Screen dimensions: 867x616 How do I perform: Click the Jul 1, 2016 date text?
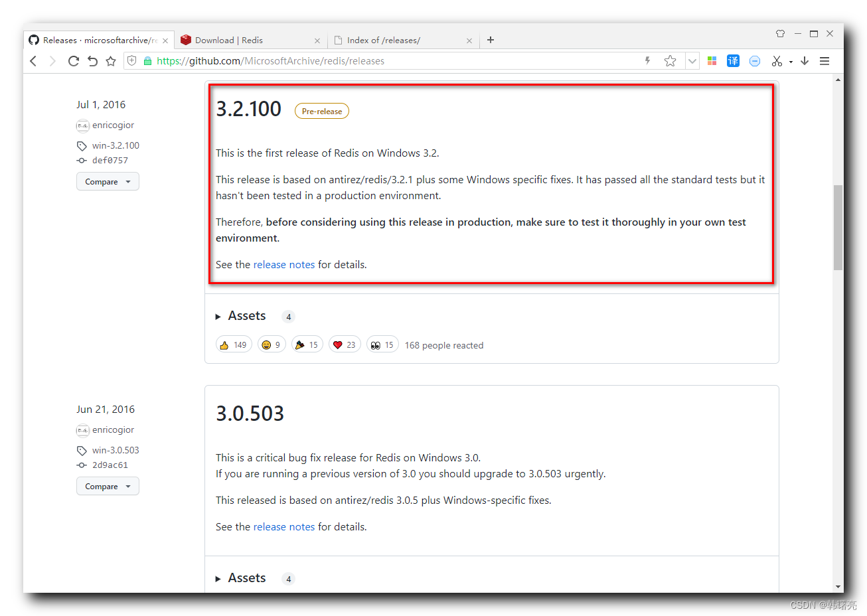tap(101, 104)
